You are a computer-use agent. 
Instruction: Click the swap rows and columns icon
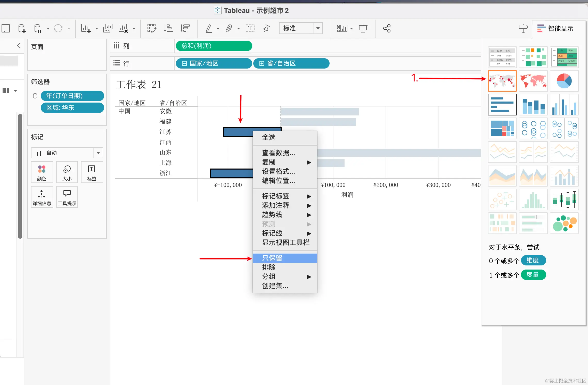tap(152, 28)
